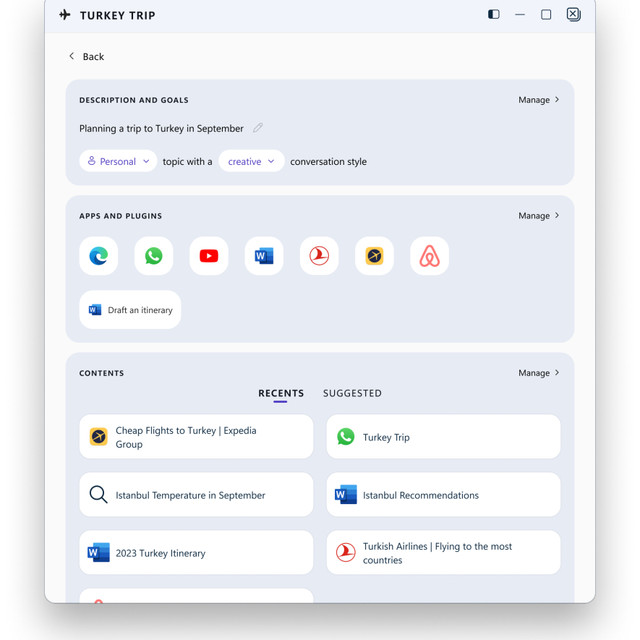The image size is (640, 640).
Task: Click the Word icon on Draft an itinerary chip
Action: coord(95,310)
